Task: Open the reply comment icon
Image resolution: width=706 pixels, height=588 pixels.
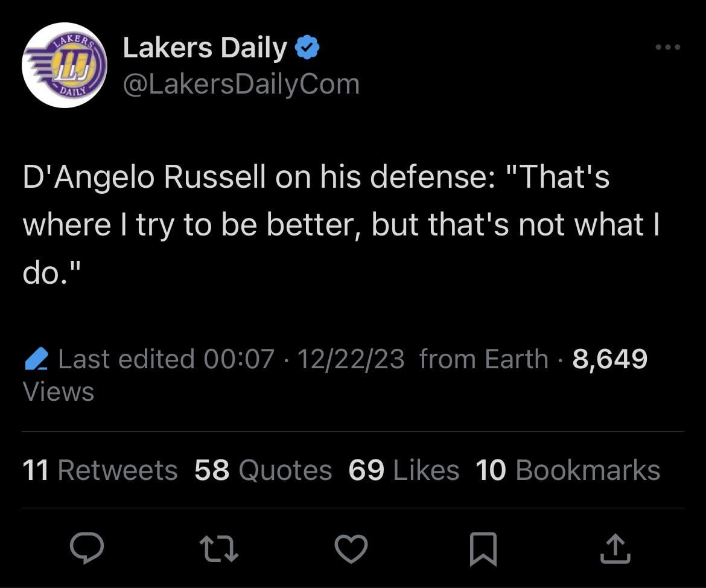Action: 87,548
